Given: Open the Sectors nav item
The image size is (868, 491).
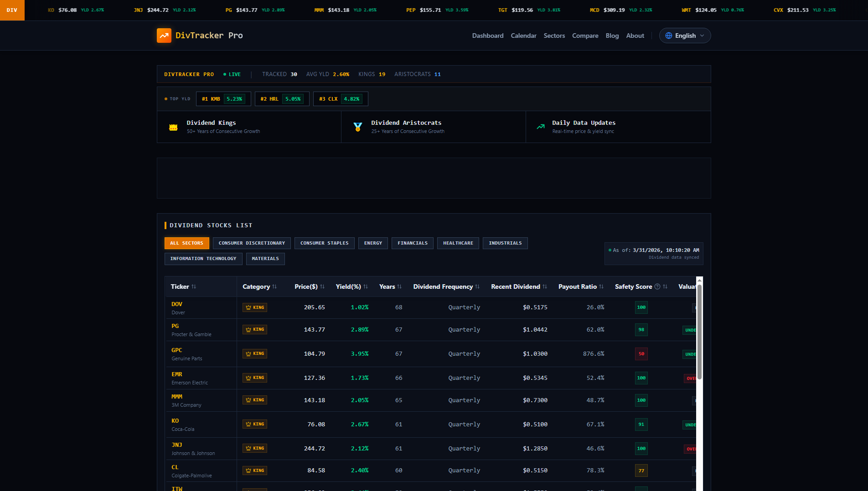Looking at the screenshot, I should point(554,36).
